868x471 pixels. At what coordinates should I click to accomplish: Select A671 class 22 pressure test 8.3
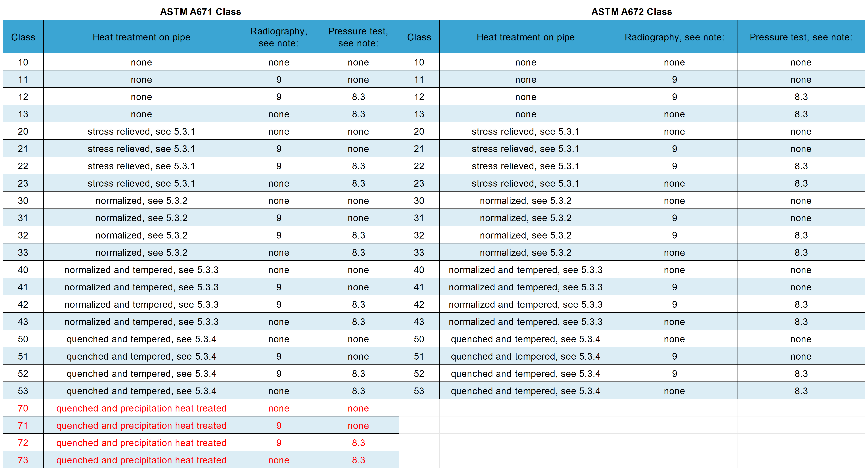tap(358, 166)
